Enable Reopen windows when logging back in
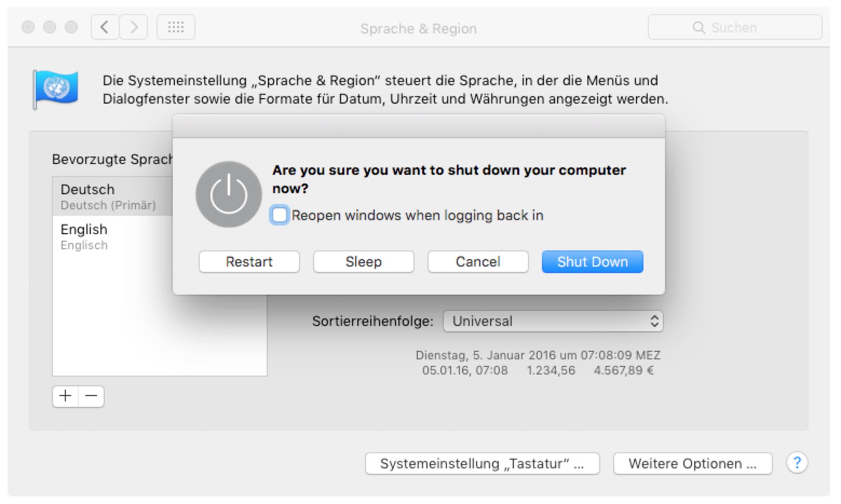Image resolution: width=841 pixels, height=504 pixels. click(x=280, y=215)
